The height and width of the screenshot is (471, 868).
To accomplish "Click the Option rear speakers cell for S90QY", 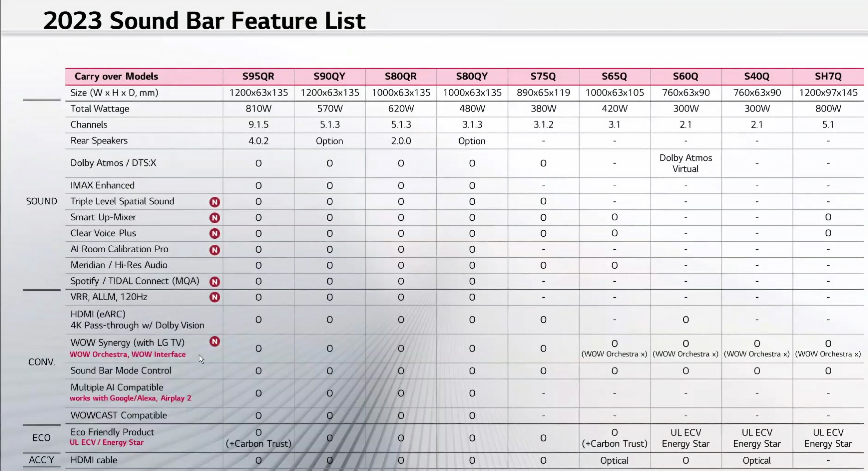I will 329,141.
